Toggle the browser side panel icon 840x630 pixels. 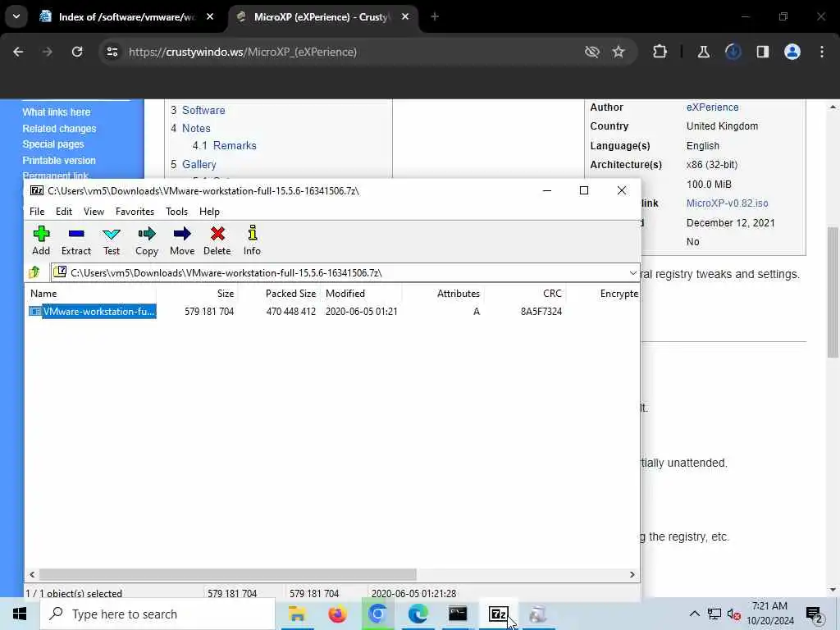coord(763,52)
